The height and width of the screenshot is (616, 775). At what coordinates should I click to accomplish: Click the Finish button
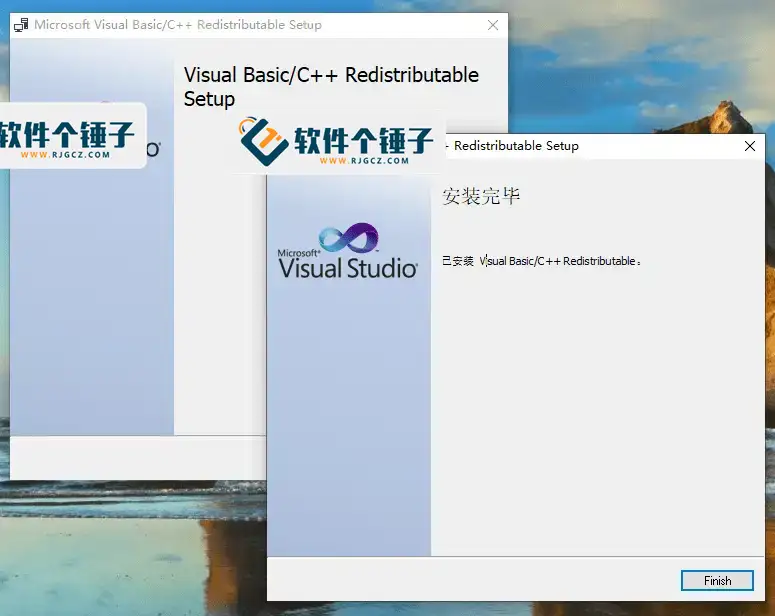(717, 580)
